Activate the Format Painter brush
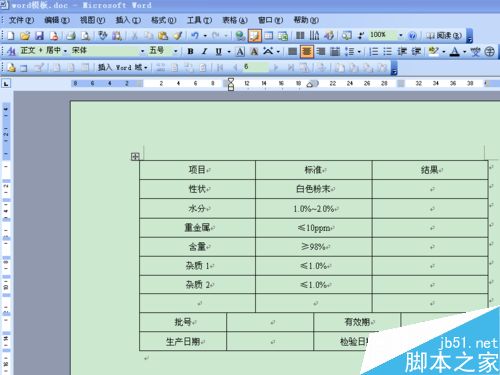 coord(178,35)
